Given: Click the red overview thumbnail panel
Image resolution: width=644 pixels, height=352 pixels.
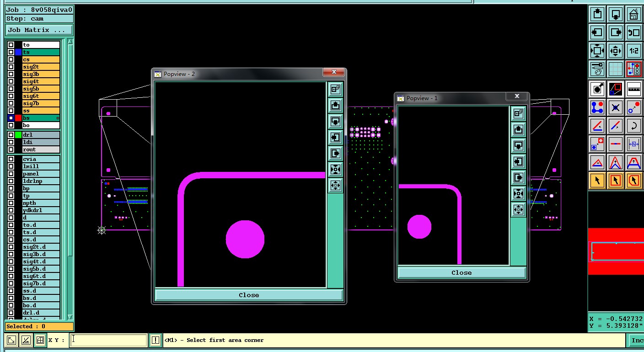Looking at the screenshot, I should (616, 251).
